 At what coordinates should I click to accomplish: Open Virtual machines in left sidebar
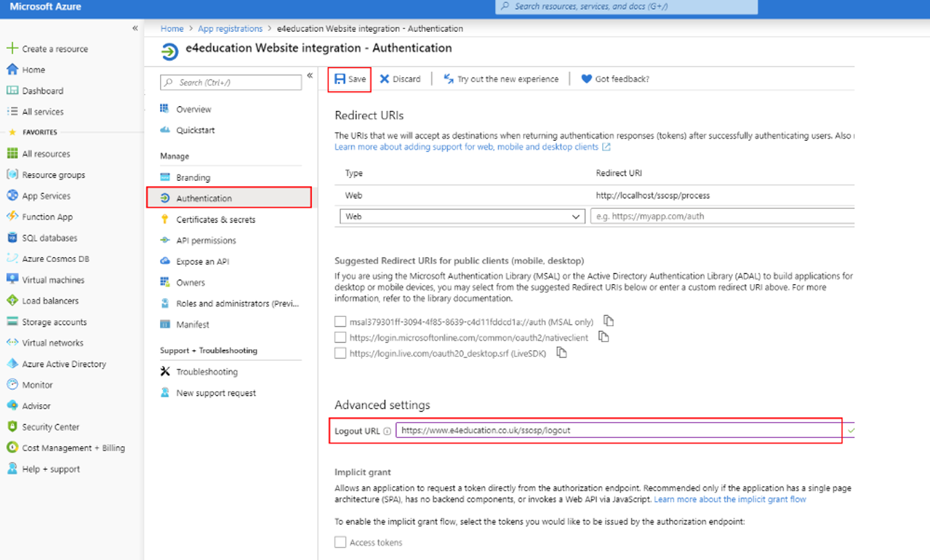[53, 280]
